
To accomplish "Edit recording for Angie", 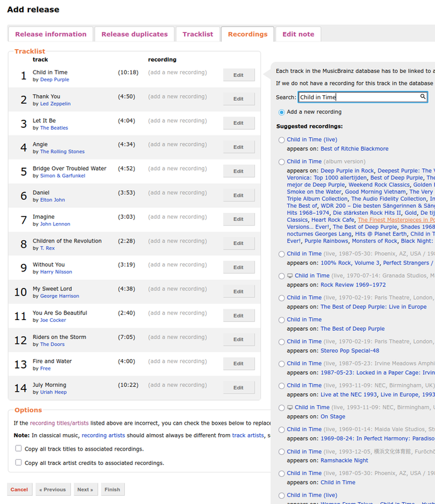I will coord(239,147).
